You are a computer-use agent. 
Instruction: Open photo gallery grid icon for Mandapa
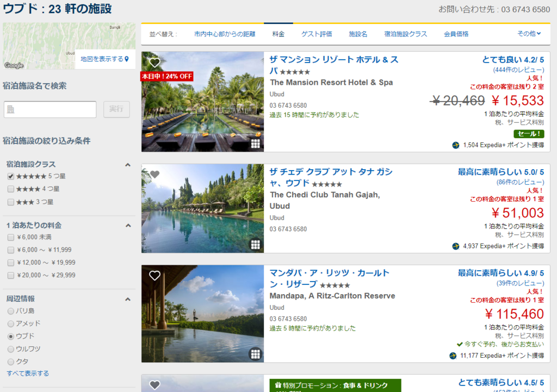[x=256, y=354]
